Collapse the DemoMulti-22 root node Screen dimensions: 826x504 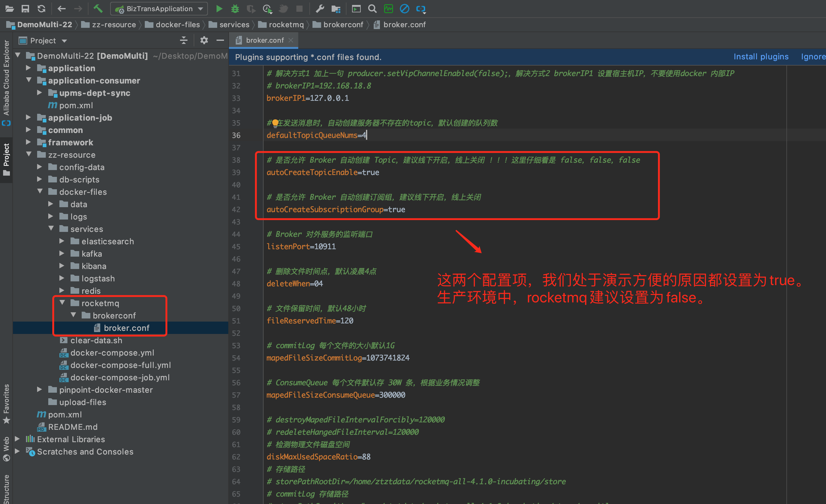point(18,55)
